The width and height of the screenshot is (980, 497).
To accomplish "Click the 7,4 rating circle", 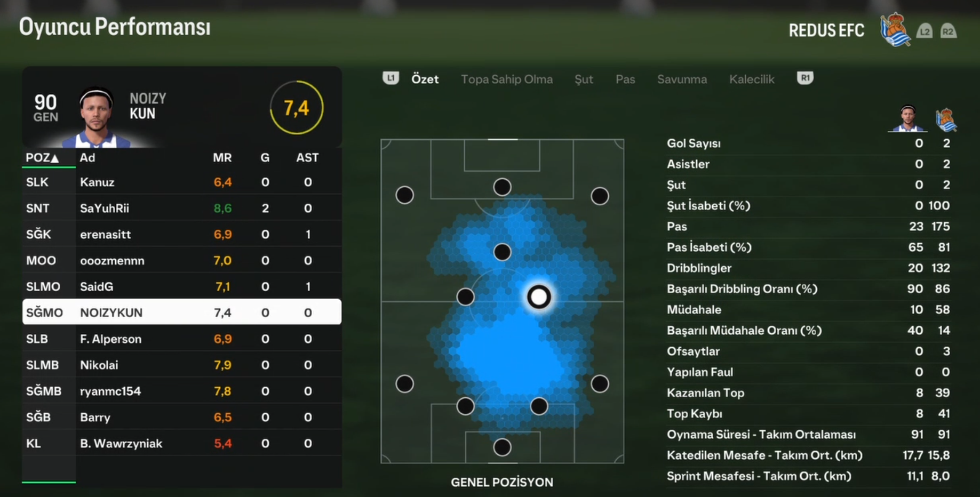I will pyautogui.click(x=297, y=108).
